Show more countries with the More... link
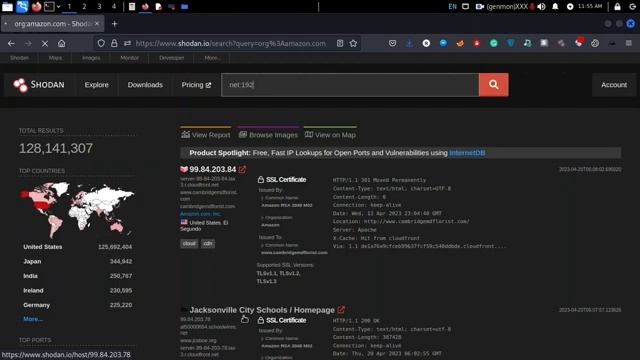 (x=33, y=319)
